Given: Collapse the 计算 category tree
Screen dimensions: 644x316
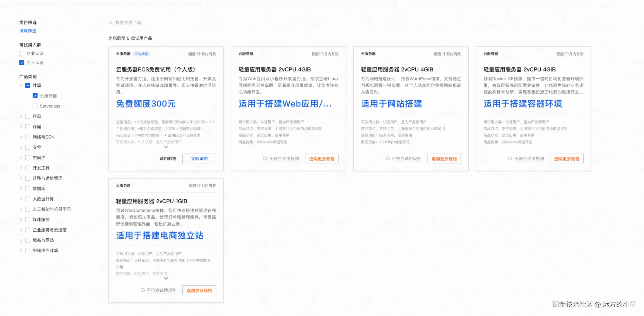Looking at the screenshot, I should 21,85.
